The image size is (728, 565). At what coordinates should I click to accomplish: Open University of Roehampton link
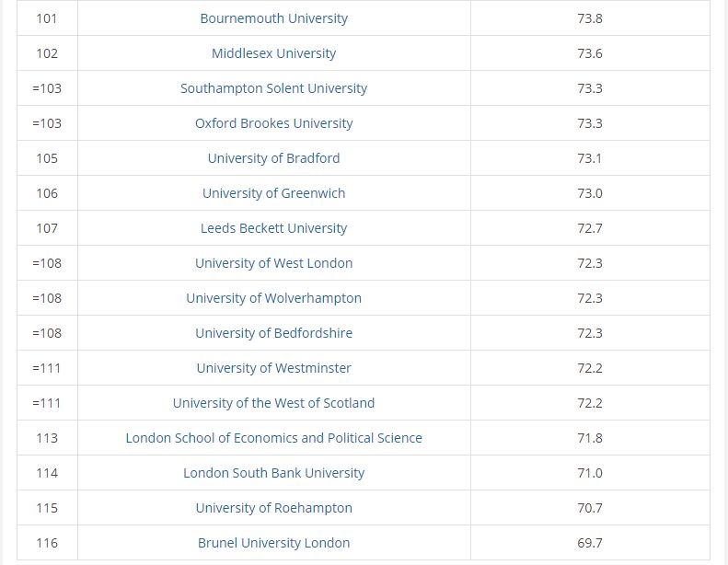(x=273, y=508)
